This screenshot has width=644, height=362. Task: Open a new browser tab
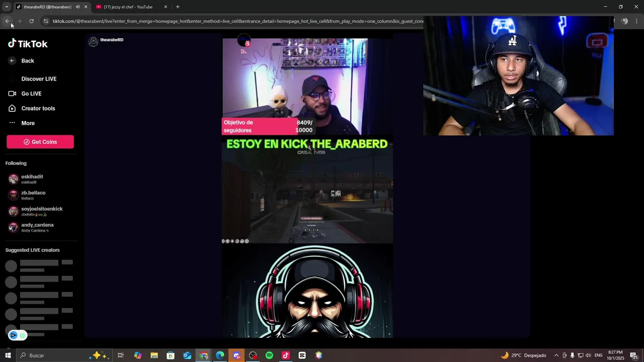click(178, 7)
